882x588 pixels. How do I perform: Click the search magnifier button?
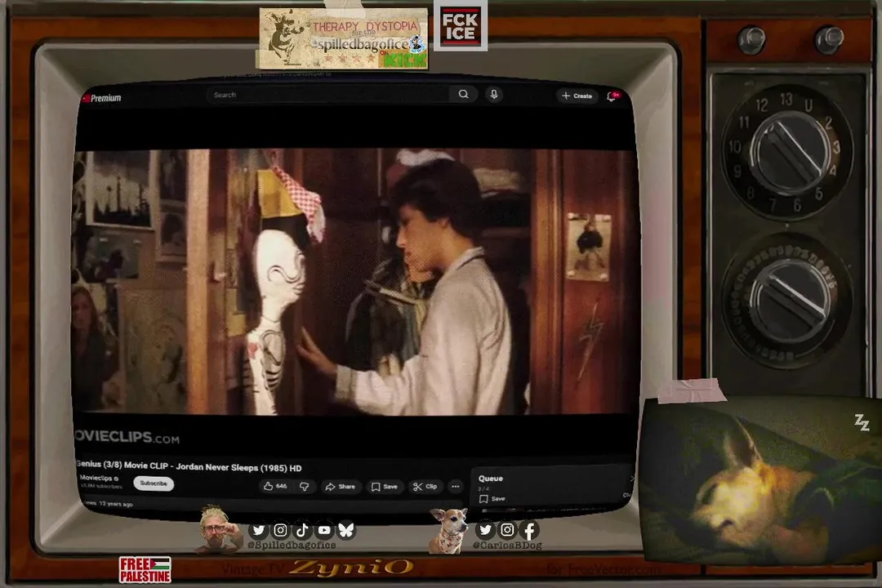(463, 94)
